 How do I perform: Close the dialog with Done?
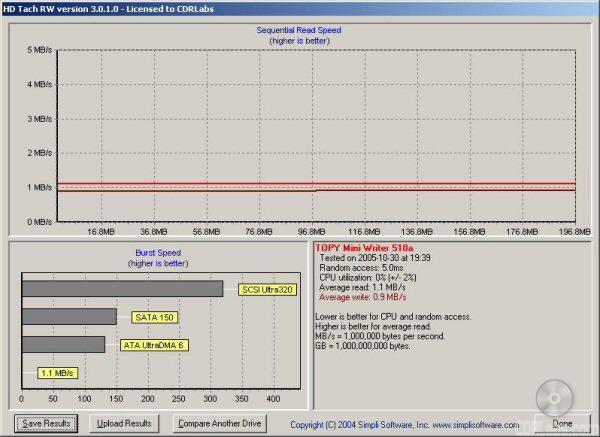(563, 424)
